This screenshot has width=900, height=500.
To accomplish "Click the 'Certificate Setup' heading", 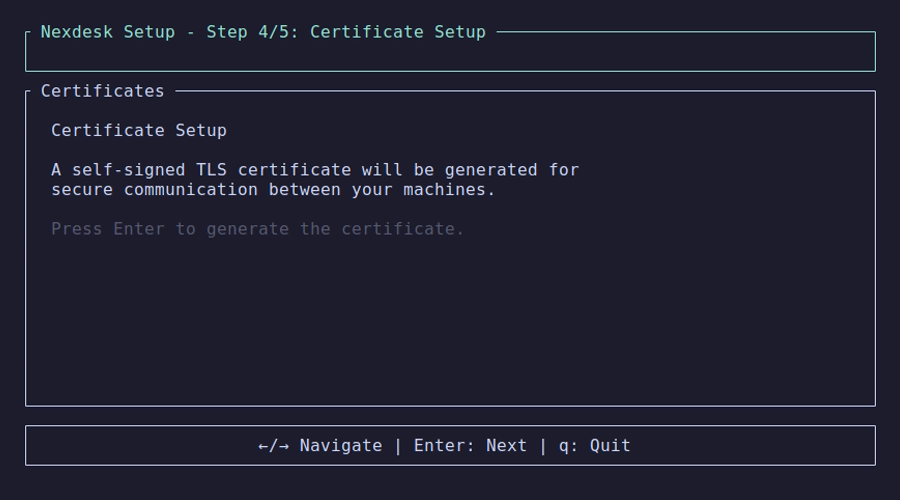I will tap(139, 131).
